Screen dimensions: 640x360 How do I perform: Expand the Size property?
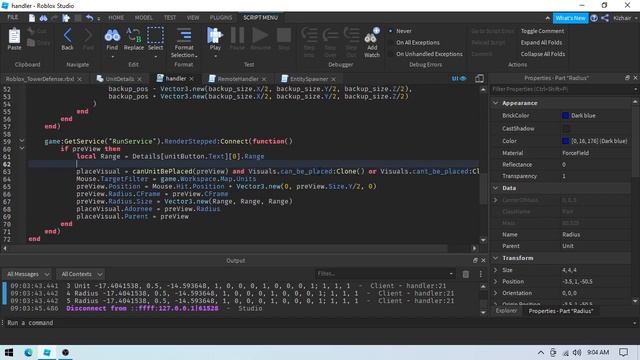496,270
